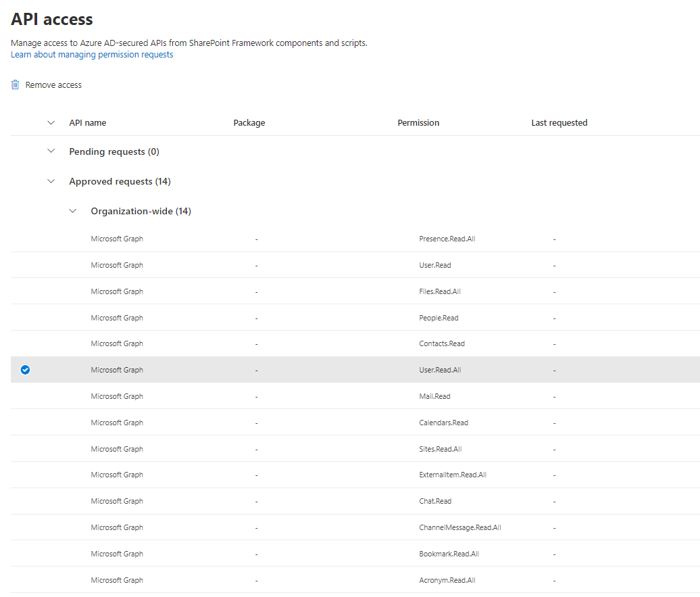Select the Chat.Read permission row
700x597 pixels.
355,502
